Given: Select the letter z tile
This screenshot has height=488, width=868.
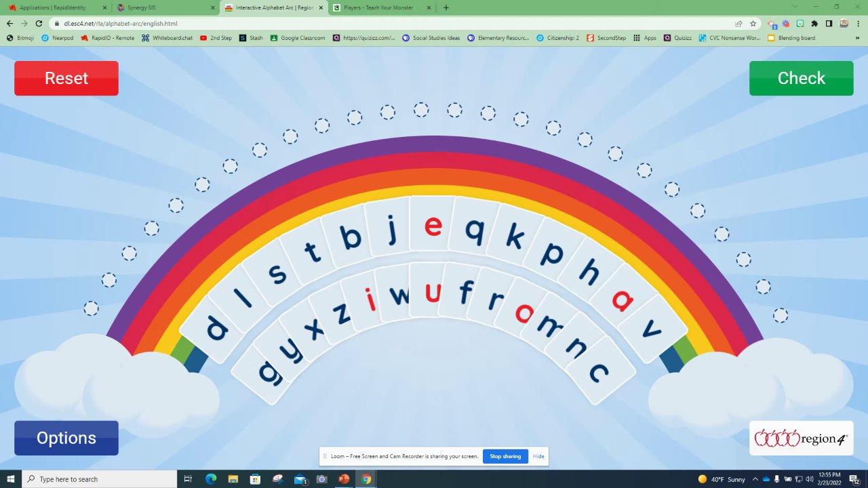Looking at the screenshot, I should 341,313.
